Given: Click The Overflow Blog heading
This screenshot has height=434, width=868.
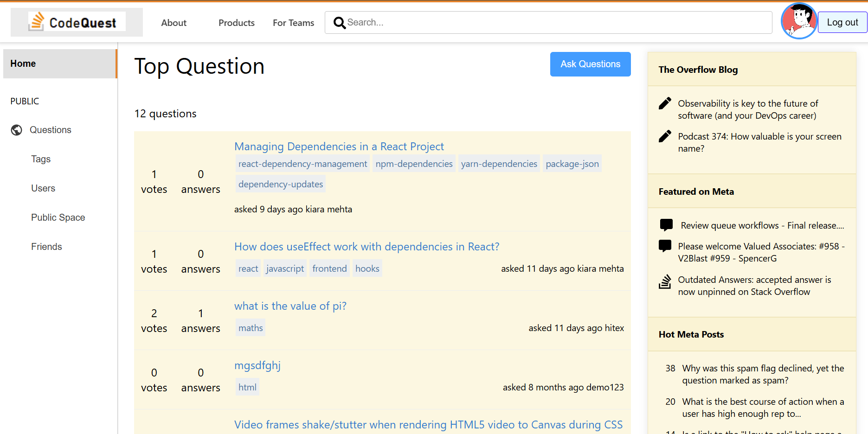Looking at the screenshot, I should (x=698, y=70).
